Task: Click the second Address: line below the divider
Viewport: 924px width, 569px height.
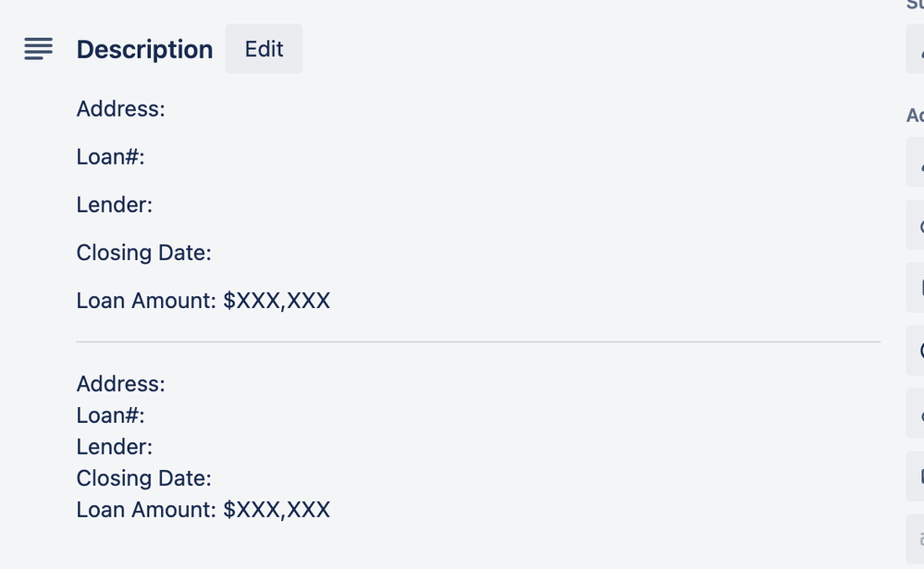Action: click(121, 384)
